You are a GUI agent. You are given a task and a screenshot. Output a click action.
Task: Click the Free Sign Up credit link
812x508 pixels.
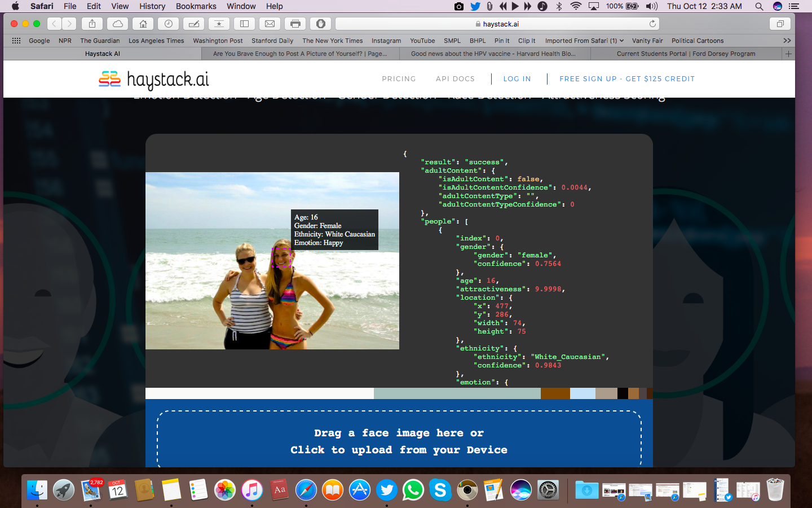point(627,79)
